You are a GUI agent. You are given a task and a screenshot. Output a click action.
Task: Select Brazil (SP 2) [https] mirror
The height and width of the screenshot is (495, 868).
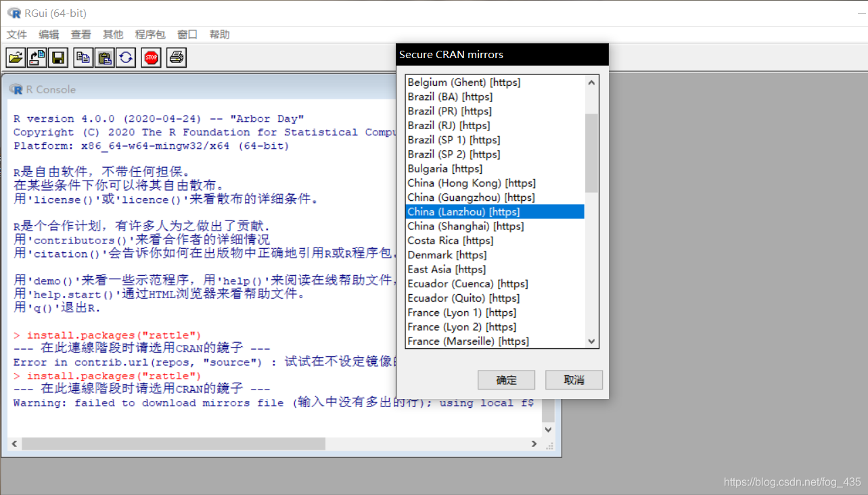tap(495, 154)
